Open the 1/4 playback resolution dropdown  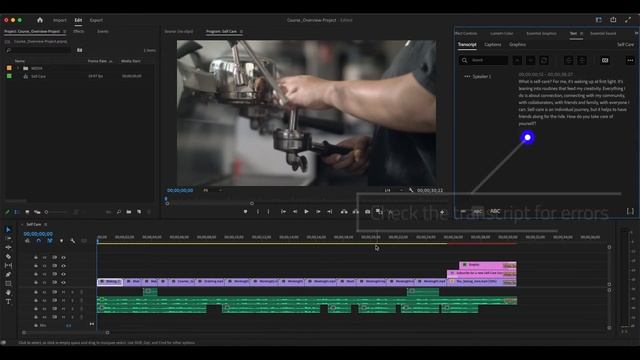click(393, 190)
